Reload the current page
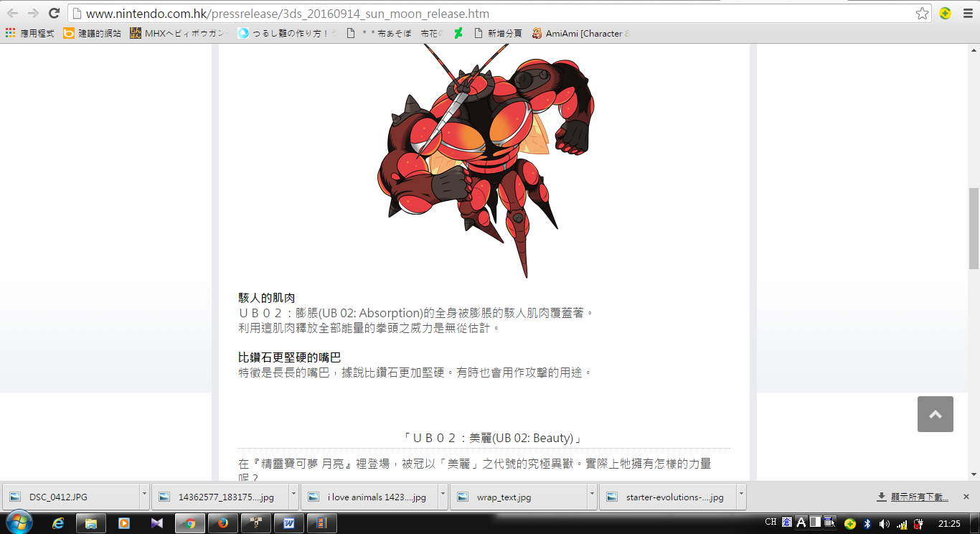Image resolution: width=980 pixels, height=534 pixels. point(54,13)
